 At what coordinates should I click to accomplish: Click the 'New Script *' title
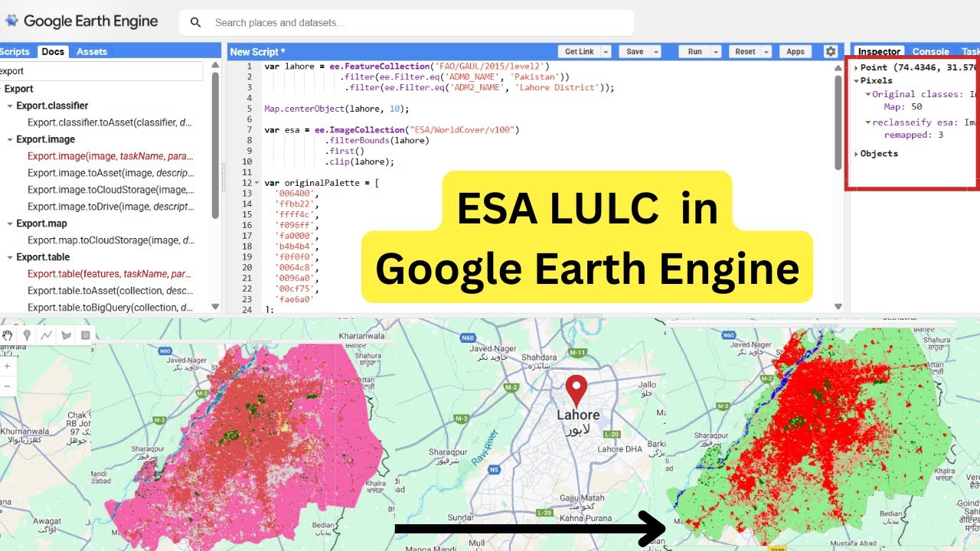[x=257, y=51]
